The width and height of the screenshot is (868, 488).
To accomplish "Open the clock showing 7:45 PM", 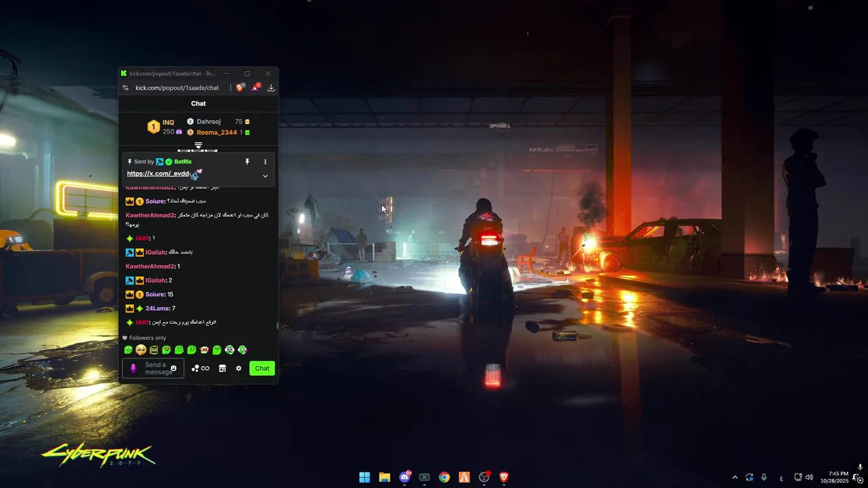I will (x=835, y=477).
